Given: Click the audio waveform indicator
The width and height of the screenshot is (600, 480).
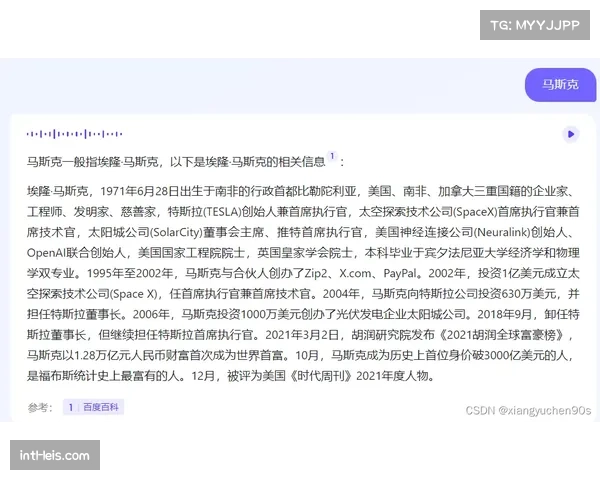Looking at the screenshot, I should click(75, 134).
